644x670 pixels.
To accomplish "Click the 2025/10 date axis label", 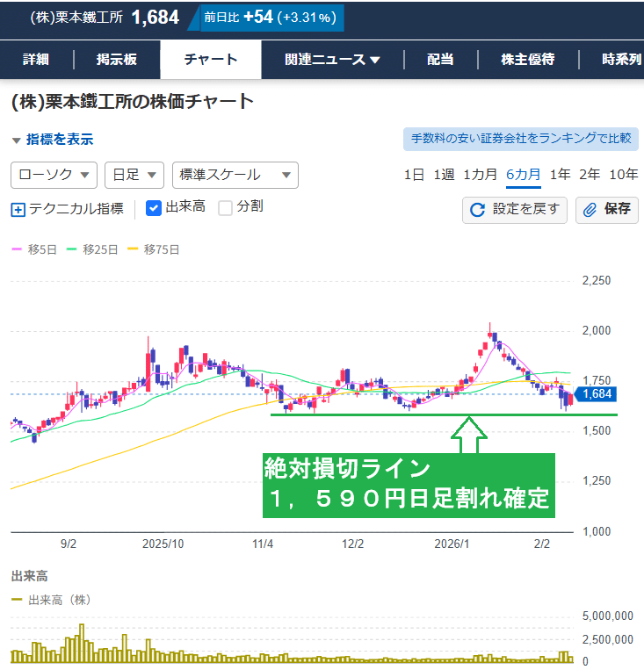I will (163, 544).
